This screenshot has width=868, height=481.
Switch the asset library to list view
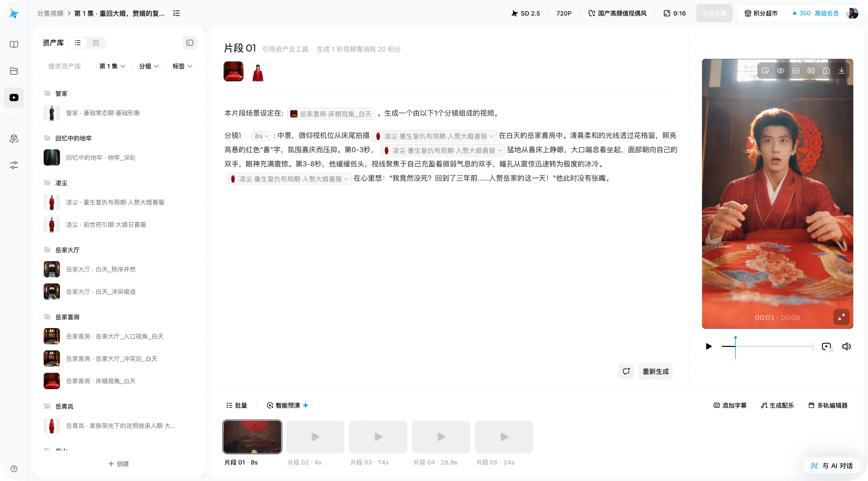78,43
